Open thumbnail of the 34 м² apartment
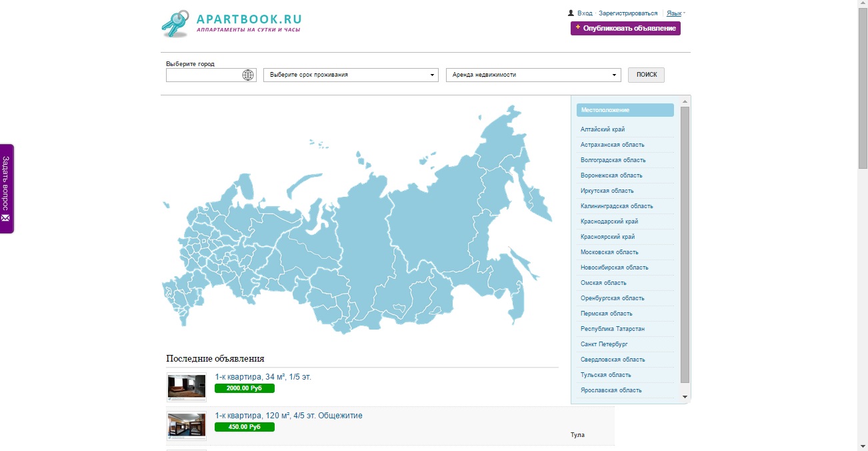This screenshot has height=451, width=868. coord(186,387)
